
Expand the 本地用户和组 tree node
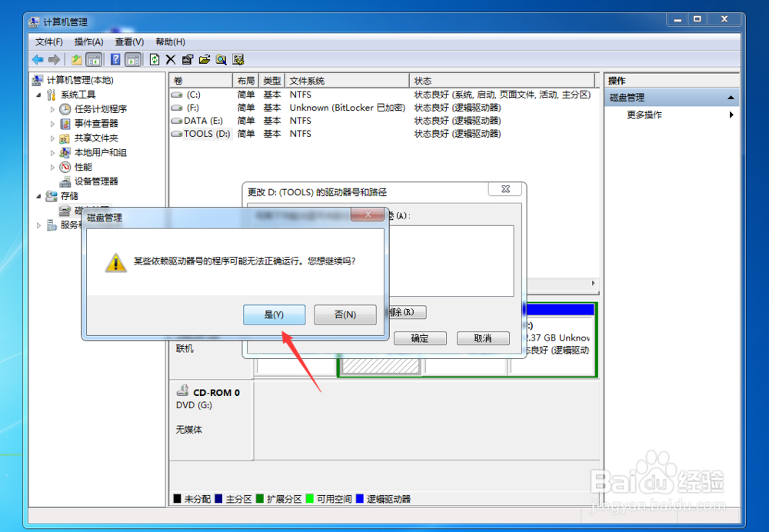pos(52,153)
